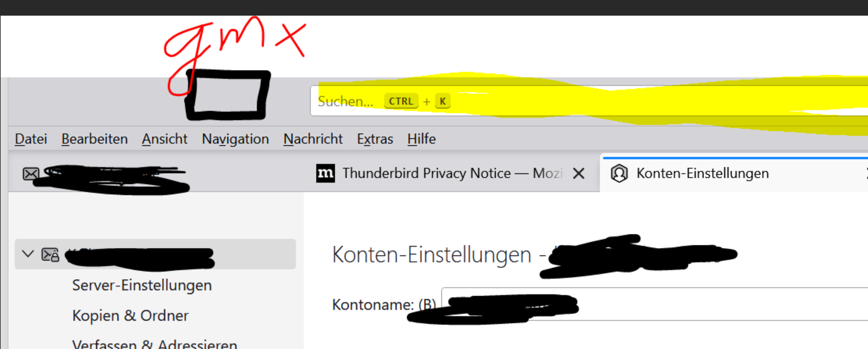
Task: Select Verfassen & Adressieren in the sidebar
Action: pyautogui.click(x=155, y=344)
